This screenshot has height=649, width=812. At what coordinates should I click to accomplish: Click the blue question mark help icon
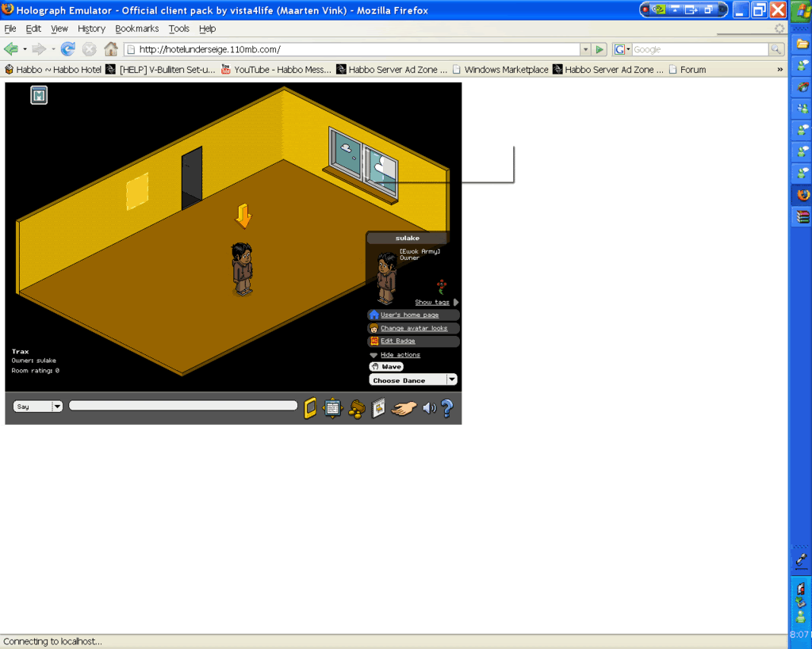tap(446, 408)
